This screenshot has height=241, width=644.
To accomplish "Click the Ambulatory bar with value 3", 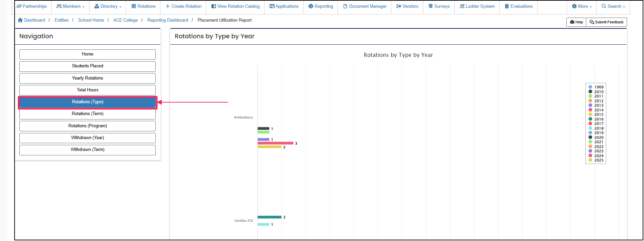I will (x=275, y=143).
